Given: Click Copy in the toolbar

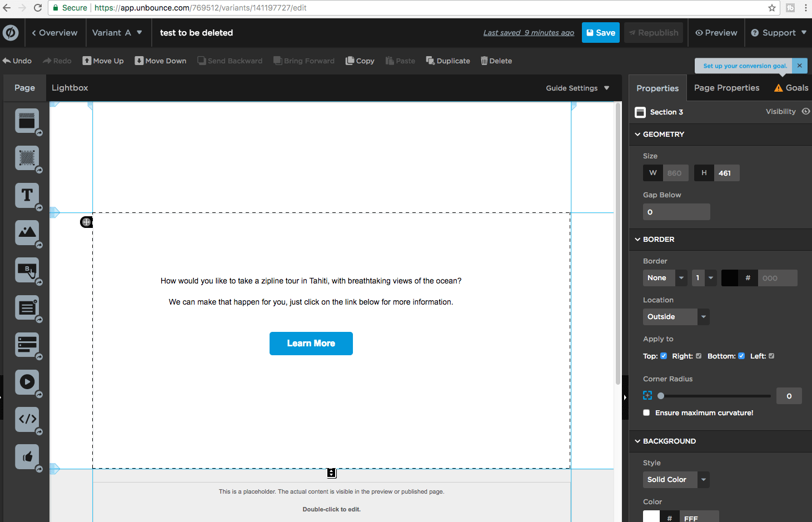Looking at the screenshot, I should (360, 61).
